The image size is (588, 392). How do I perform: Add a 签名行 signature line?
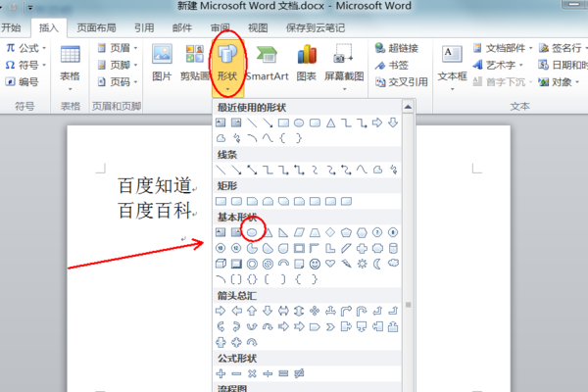(561, 48)
